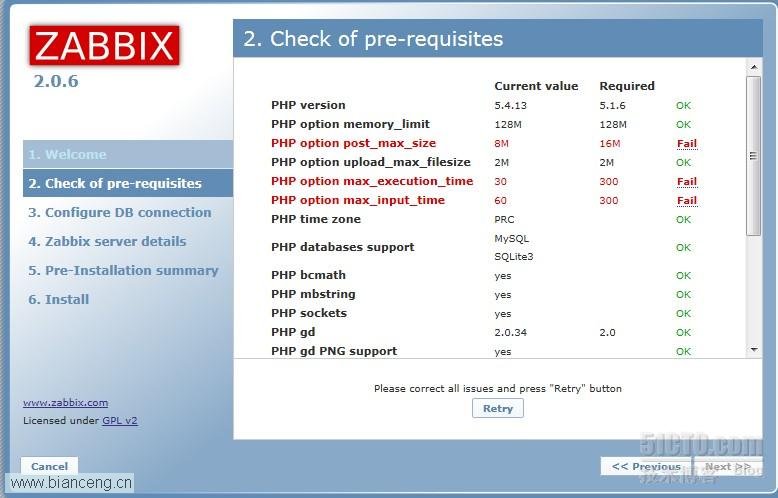Screen dimensions: 778x498
Task: Click the 'Please correct all issues' message
Action: point(498,389)
